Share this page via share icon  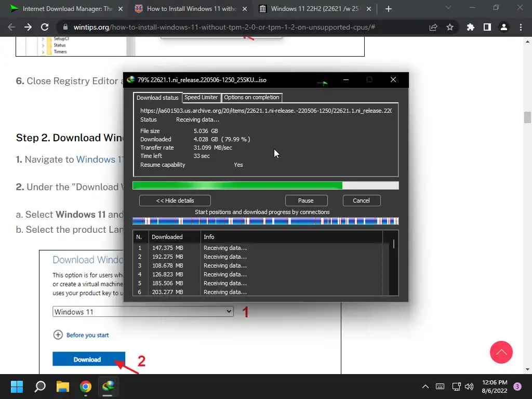(433, 27)
